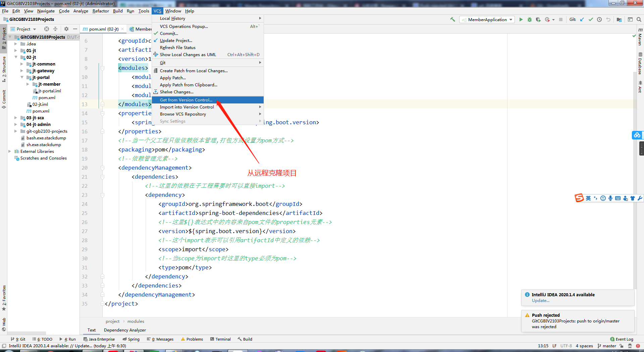
Task: Click the red error indicator in status bar
Action: pyautogui.click(x=638, y=346)
